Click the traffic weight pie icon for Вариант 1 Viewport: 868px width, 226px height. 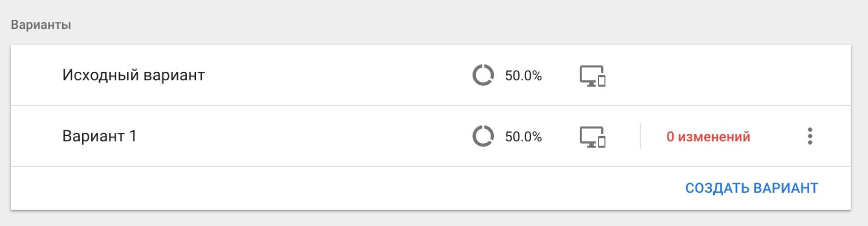483,136
